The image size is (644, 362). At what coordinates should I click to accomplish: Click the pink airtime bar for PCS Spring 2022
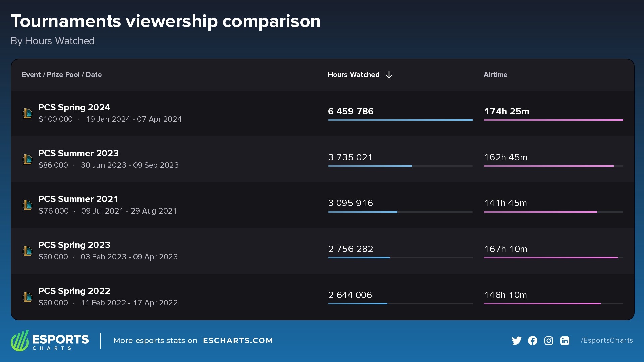pyautogui.click(x=542, y=304)
